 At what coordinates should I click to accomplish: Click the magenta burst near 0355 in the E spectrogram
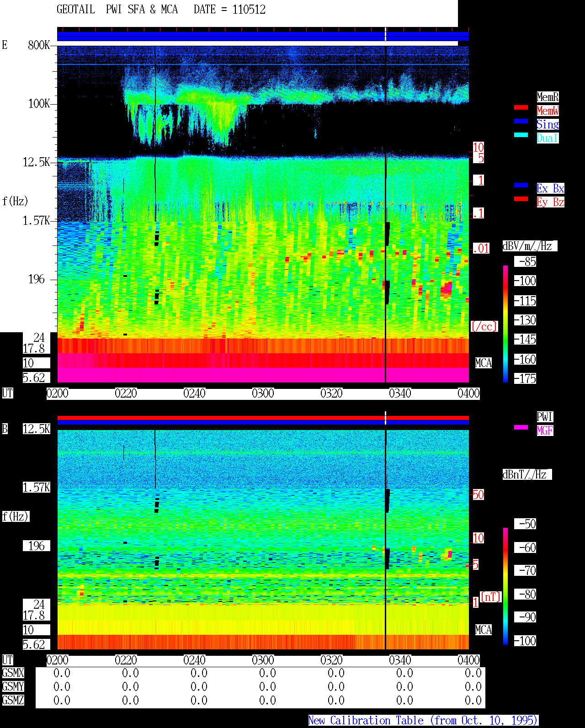coord(447,289)
